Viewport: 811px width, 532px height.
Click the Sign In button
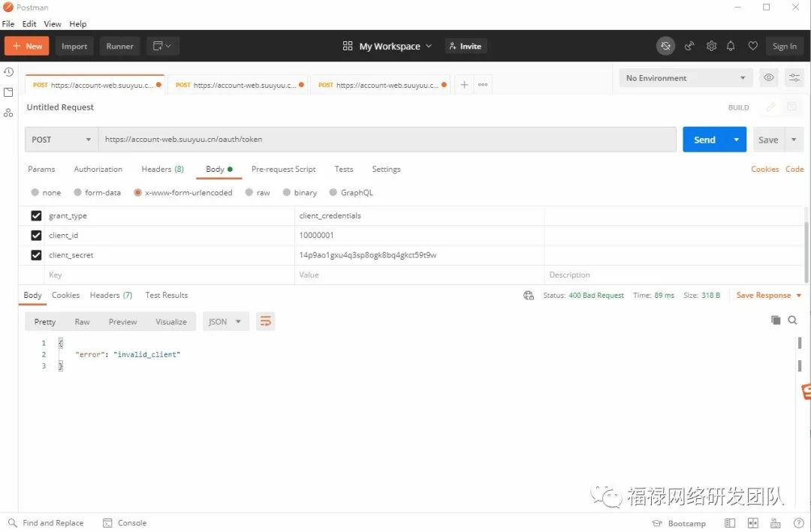[x=785, y=46]
